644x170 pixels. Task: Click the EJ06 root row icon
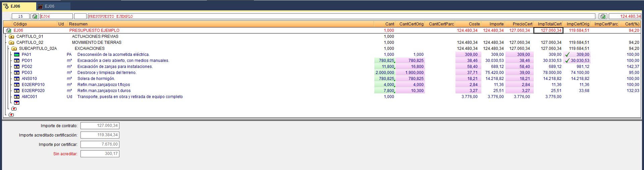point(9,30)
